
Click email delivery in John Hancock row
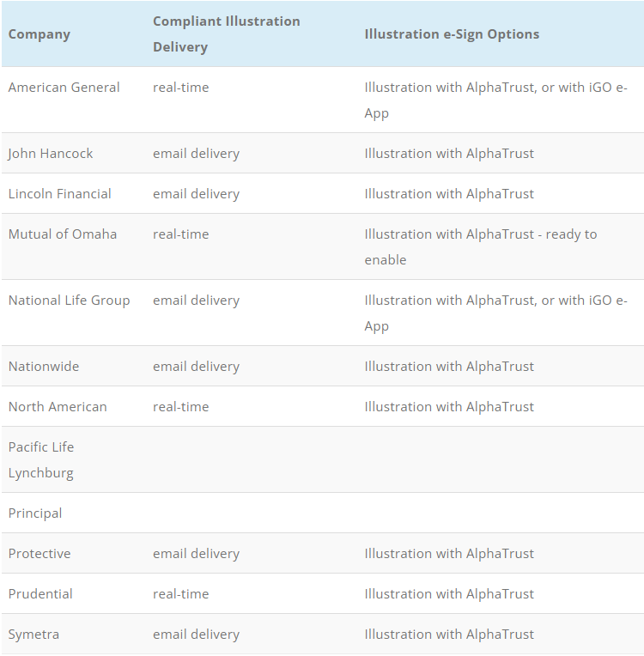coord(197,154)
